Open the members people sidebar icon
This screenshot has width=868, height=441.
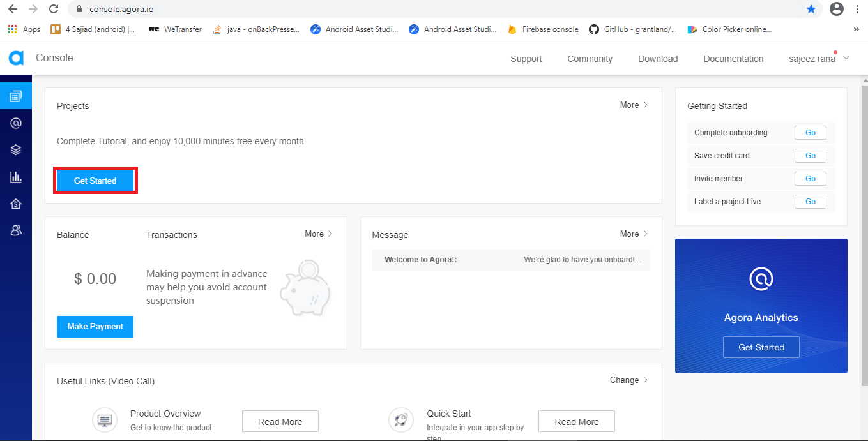(16, 230)
